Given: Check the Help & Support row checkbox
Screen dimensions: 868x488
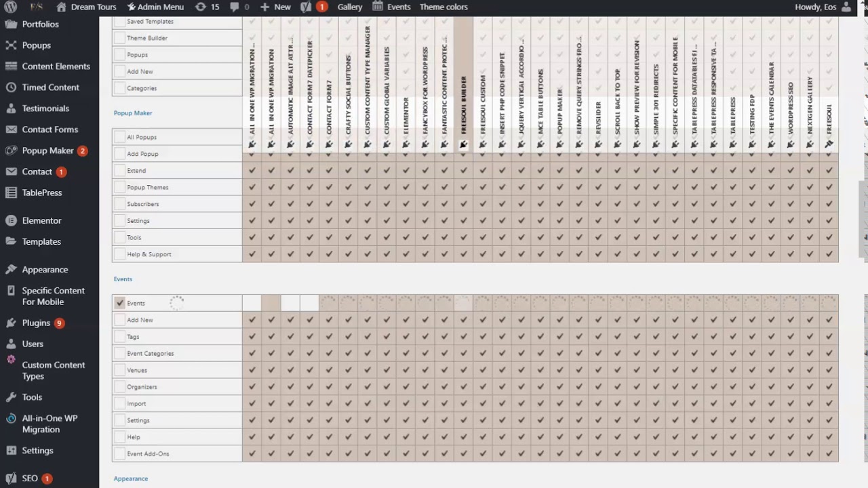Looking at the screenshot, I should (120, 254).
